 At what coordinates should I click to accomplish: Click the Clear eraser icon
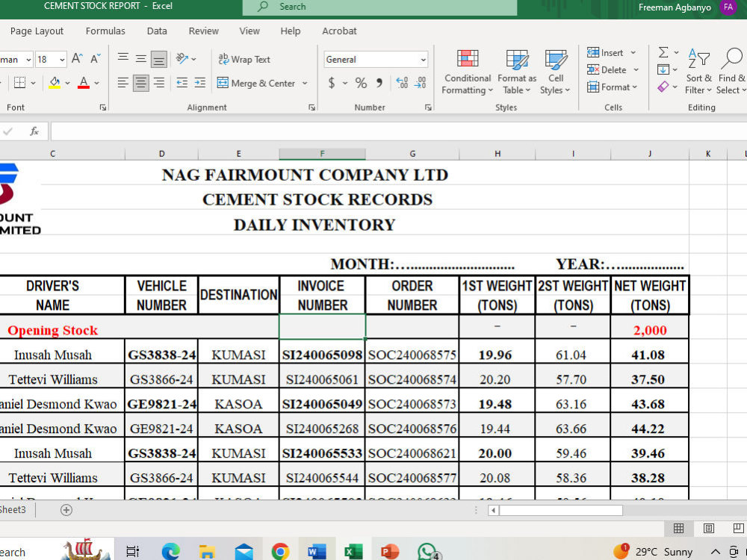663,87
